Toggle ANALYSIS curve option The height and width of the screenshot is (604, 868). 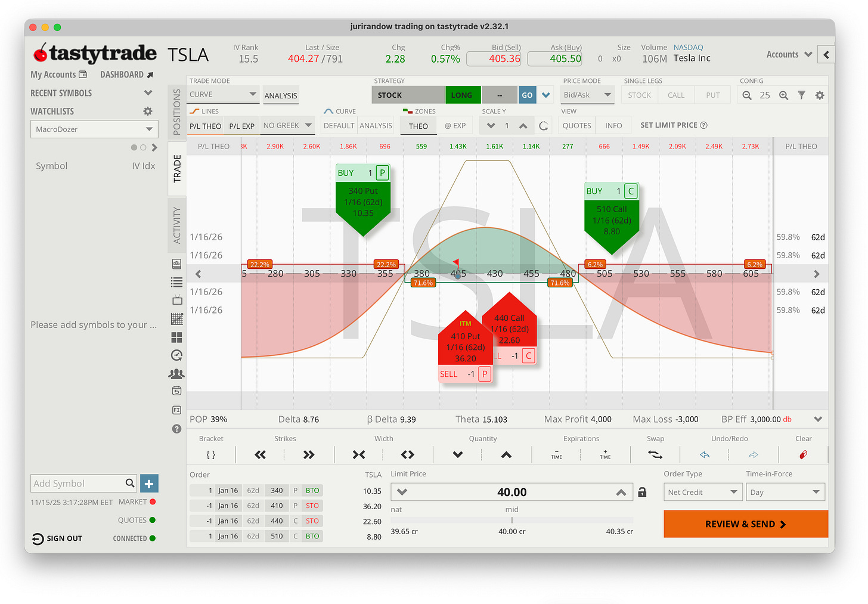pyautogui.click(x=376, y=125)
